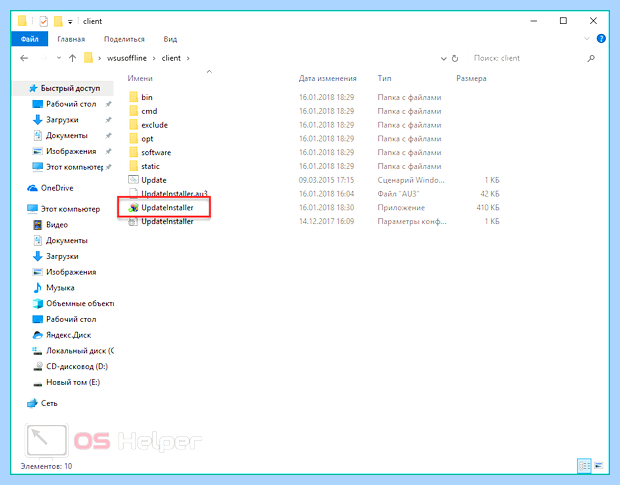
Task: Sort by the Имя column header
Action: click(140, 78)
